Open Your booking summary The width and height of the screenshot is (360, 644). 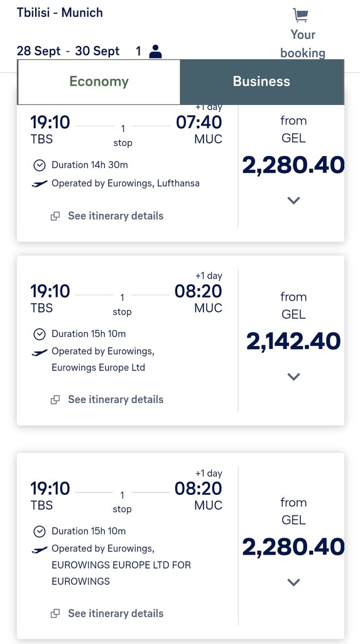coord(303,43)
